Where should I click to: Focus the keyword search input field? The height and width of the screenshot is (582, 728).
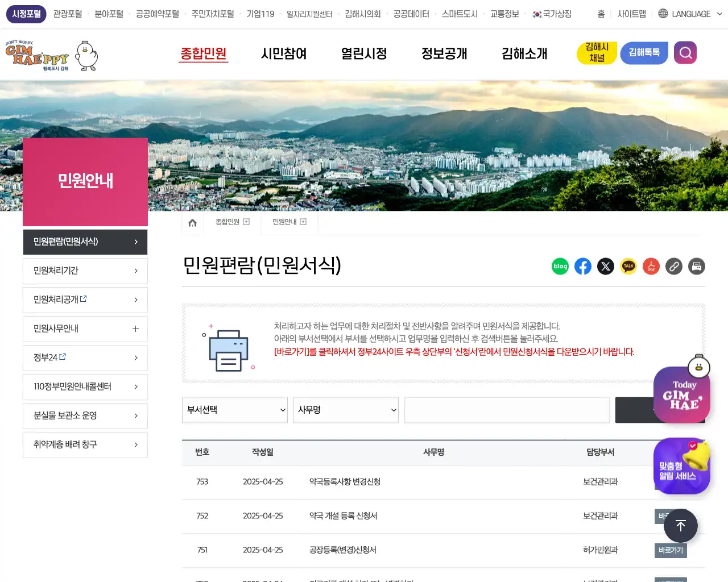pyautogui.click(x=507, y=410)
